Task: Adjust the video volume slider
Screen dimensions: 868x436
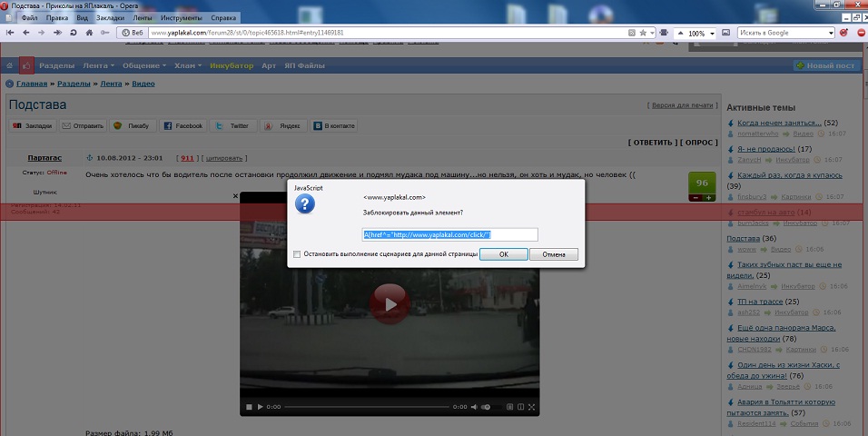Action: click(491, 407)
